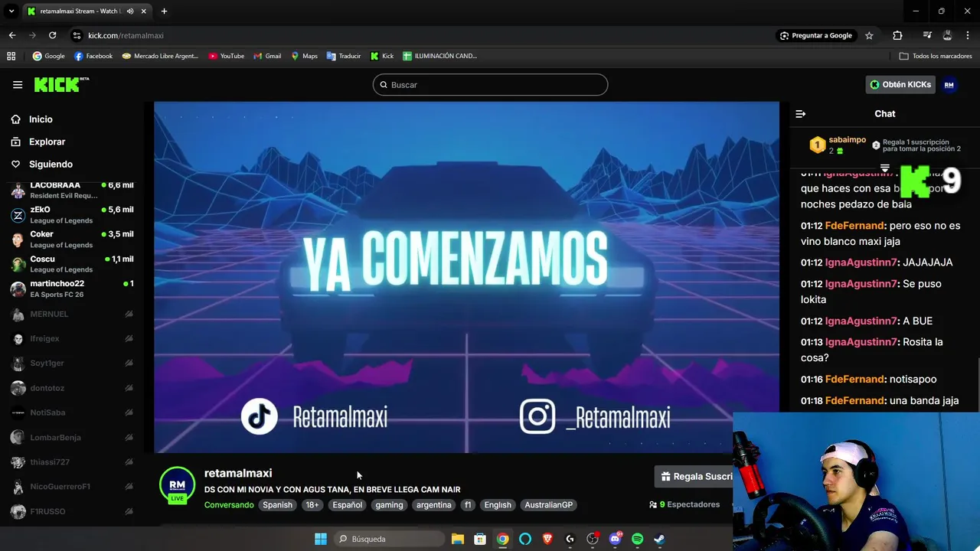Select the English tag
The height and width of the screenshot is (551, 980).
498,505
